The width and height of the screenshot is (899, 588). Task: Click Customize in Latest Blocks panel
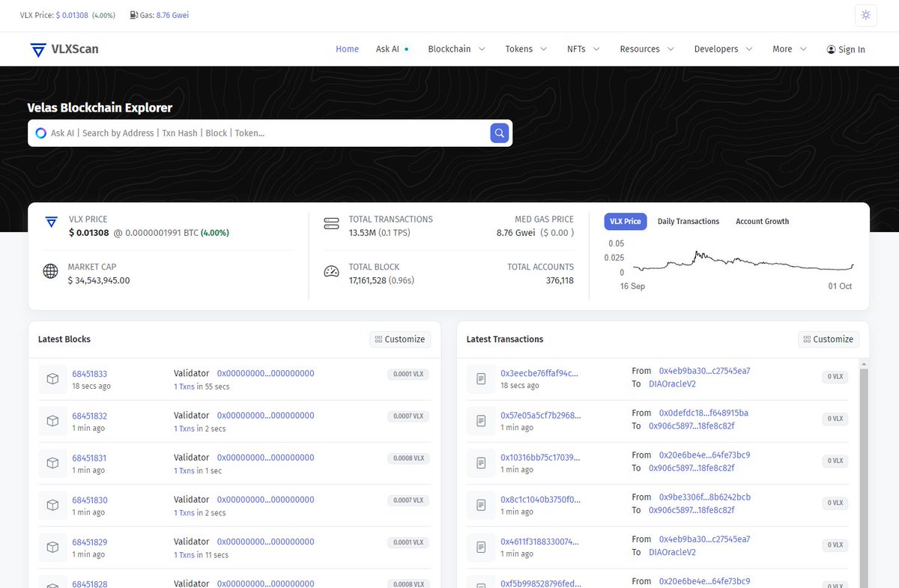400,339
